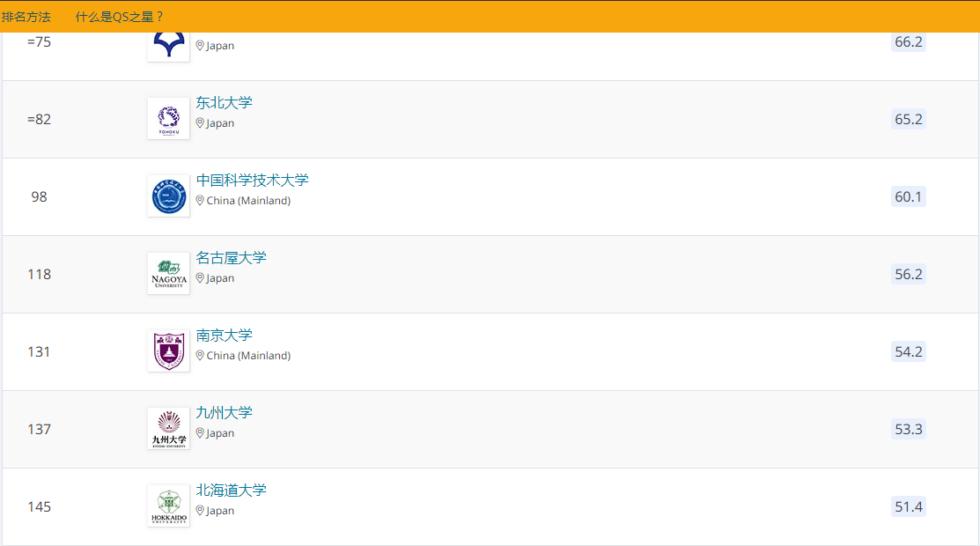Click Japan location text under 九州大学
The width and height of the screenshot is (980, 546).
coord(220,433)
